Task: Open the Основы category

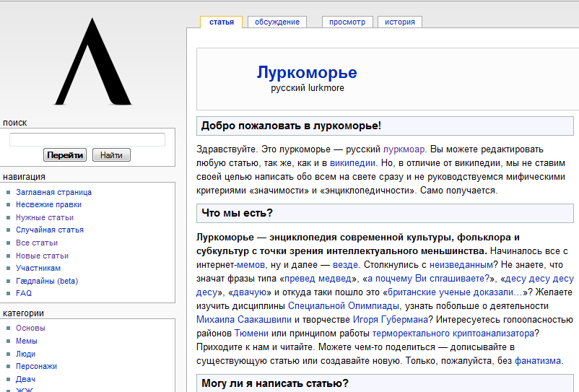Action: 30,328
